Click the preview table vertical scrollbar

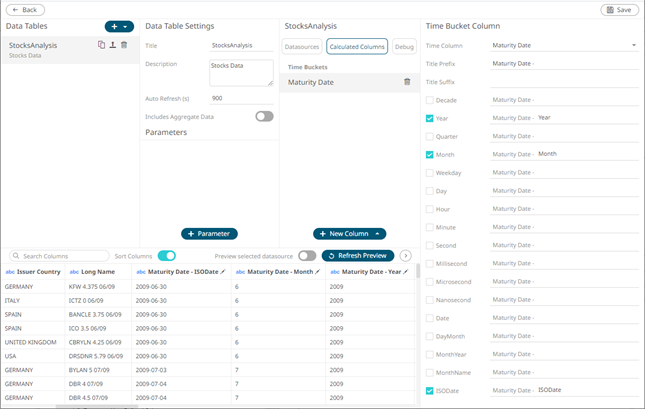[418, 271]
